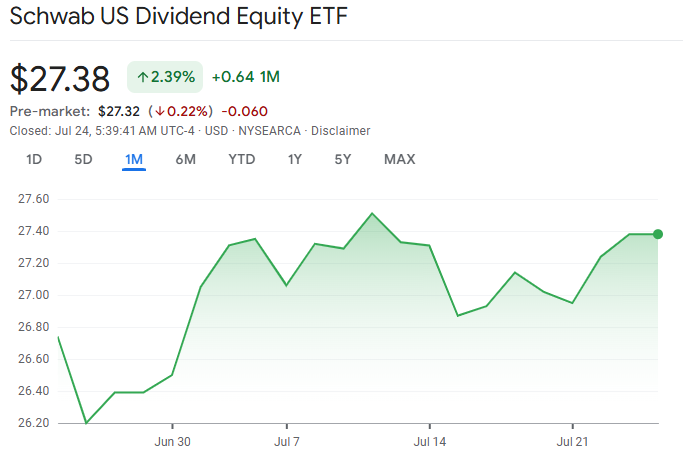
Task: Switch chart to YTD range
Action: click(242, 159)
